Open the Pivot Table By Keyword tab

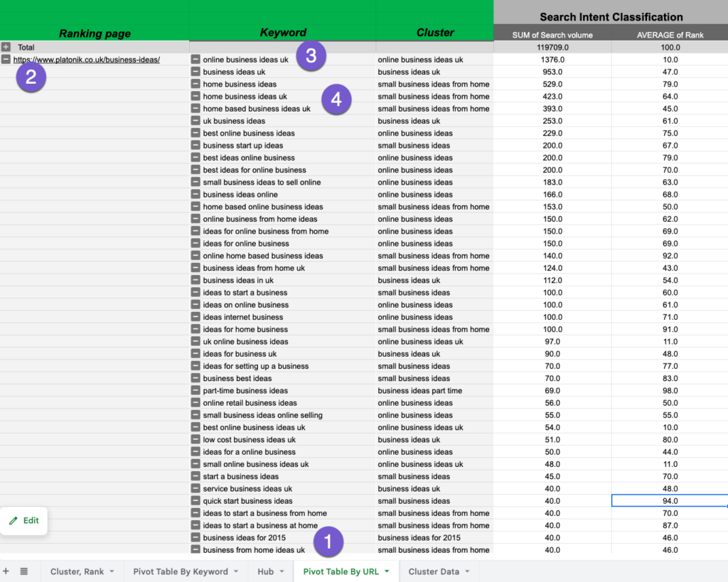click(x=180, y=571)
